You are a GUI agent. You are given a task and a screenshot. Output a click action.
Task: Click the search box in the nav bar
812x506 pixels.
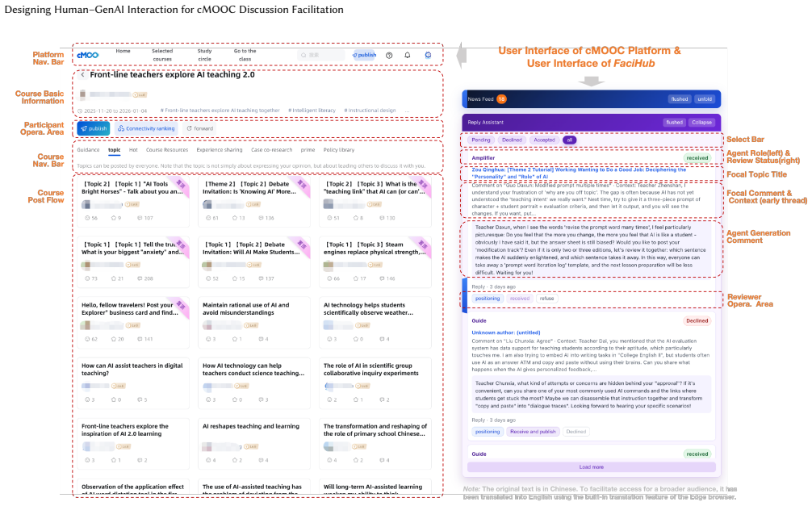point(321,55)
